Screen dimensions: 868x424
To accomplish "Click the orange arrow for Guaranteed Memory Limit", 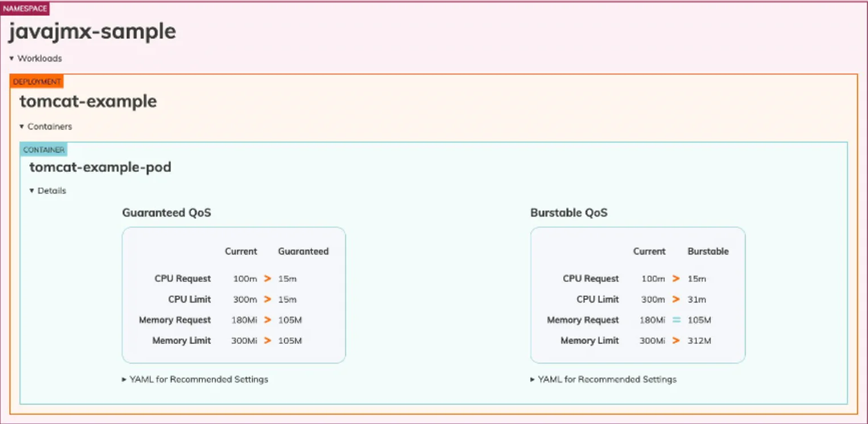I will (267, 341).
